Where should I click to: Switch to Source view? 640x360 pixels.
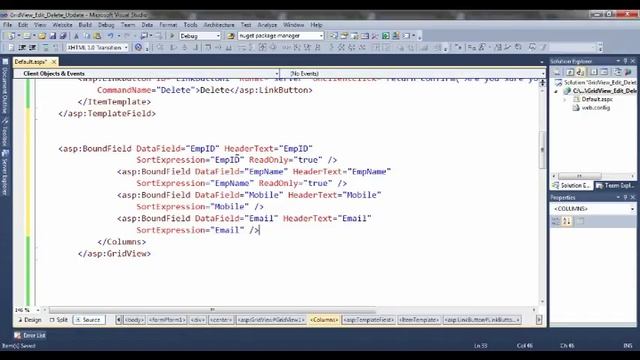[88, 320]
